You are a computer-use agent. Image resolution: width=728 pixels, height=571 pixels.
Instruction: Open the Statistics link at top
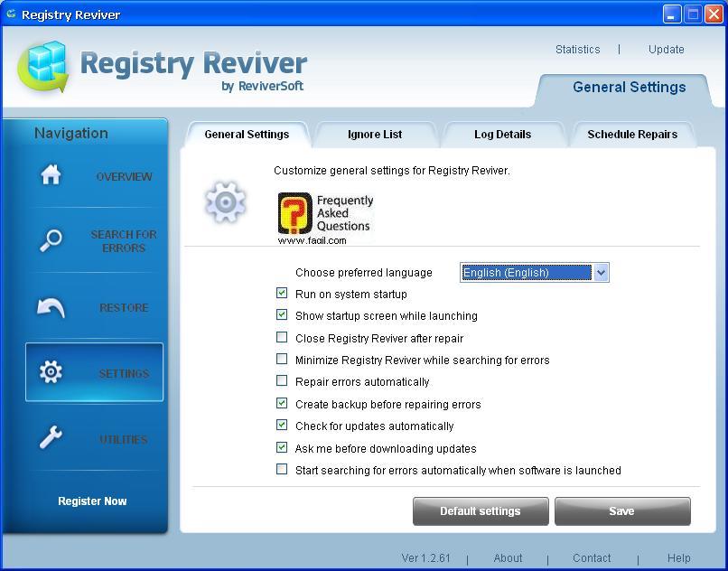(578, 50)
